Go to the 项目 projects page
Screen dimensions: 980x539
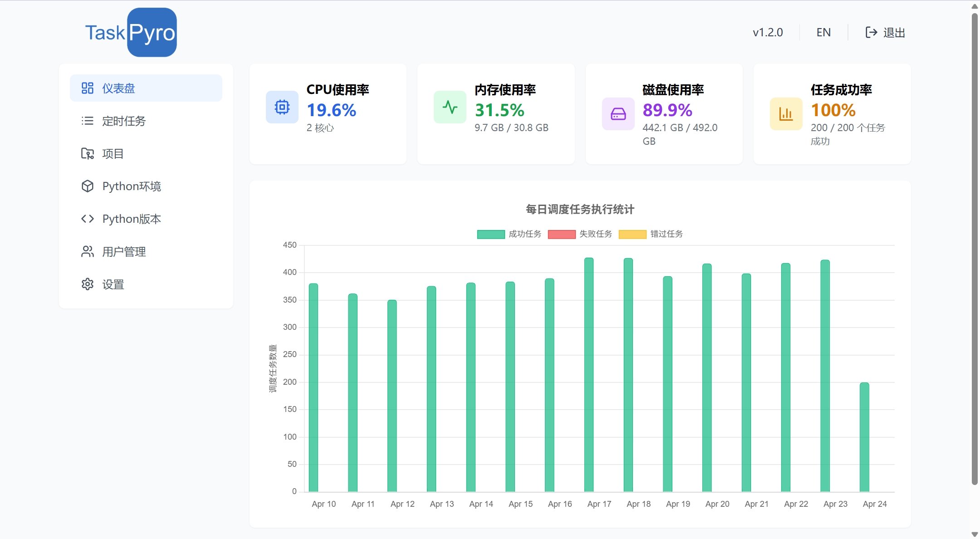pyautogui.click(x=113, y=153)
